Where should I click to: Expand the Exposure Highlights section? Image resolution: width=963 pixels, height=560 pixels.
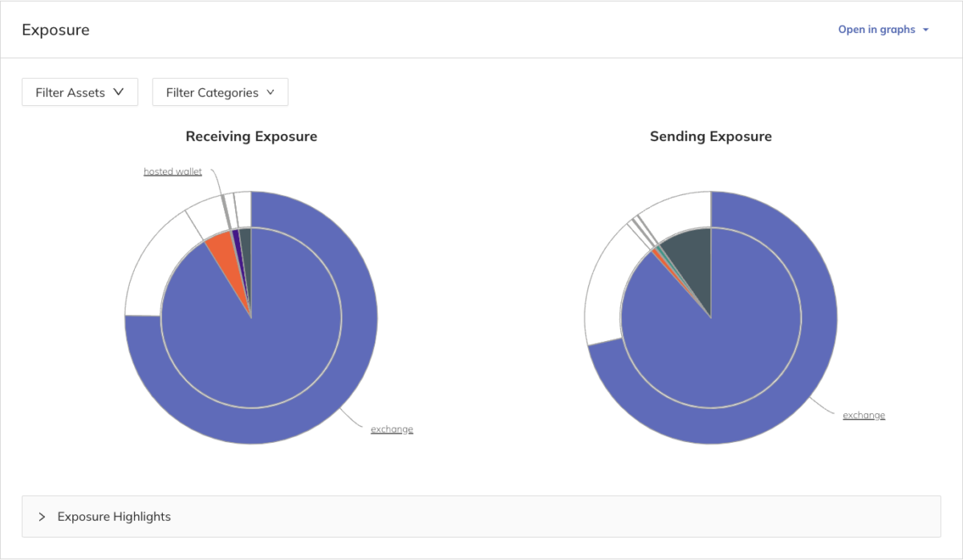click(x=42, y=516)
